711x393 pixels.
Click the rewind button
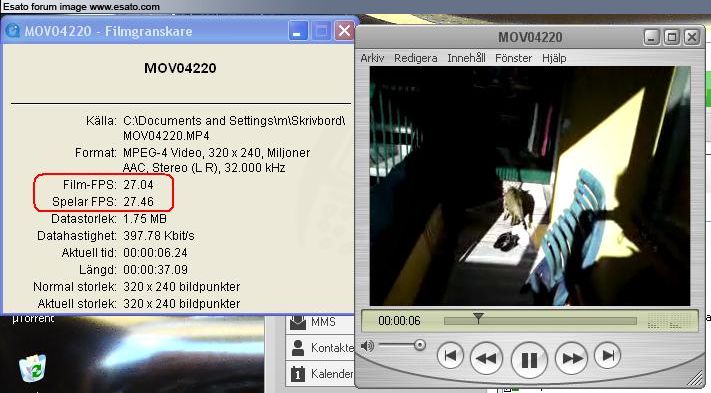tap(486, 359)
